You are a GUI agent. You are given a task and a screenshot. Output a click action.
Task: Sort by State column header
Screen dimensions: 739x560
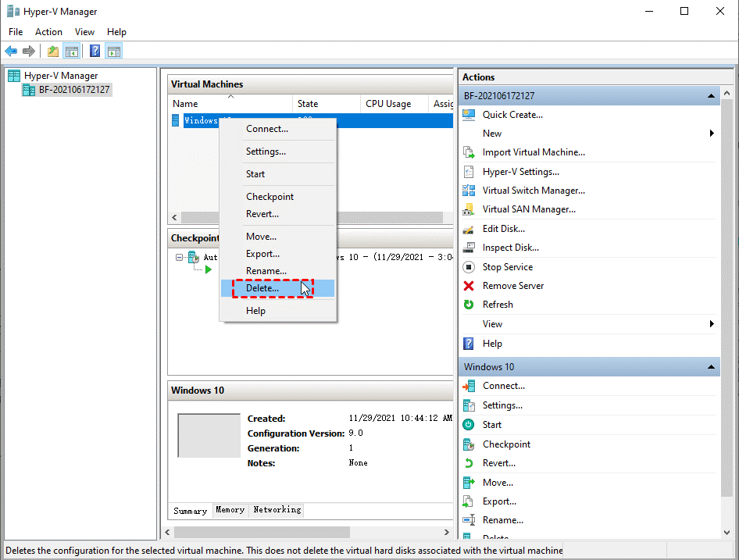[x=327, y=104]
